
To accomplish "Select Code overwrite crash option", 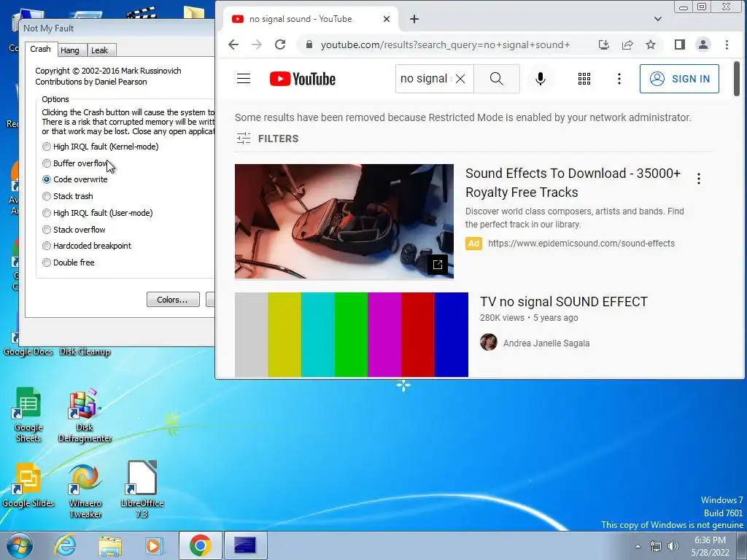I will pyautogui.click(x=75, y=179).
